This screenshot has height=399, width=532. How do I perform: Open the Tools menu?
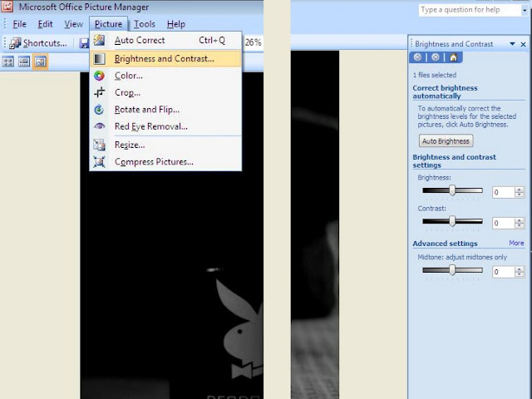pyautogui.click(x=144, y=24)
